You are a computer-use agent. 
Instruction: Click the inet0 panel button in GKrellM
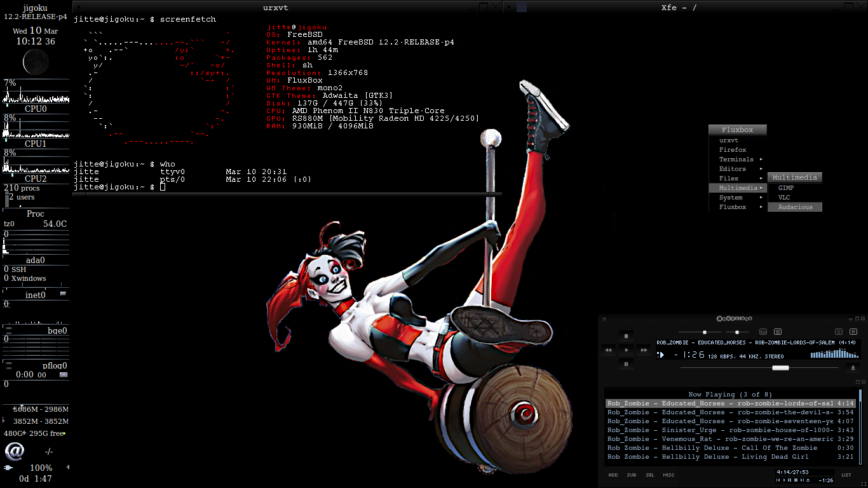[x=63, y=294]
